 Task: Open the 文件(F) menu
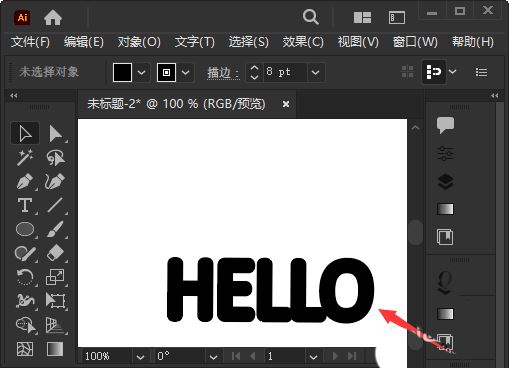tap(30, 42)
